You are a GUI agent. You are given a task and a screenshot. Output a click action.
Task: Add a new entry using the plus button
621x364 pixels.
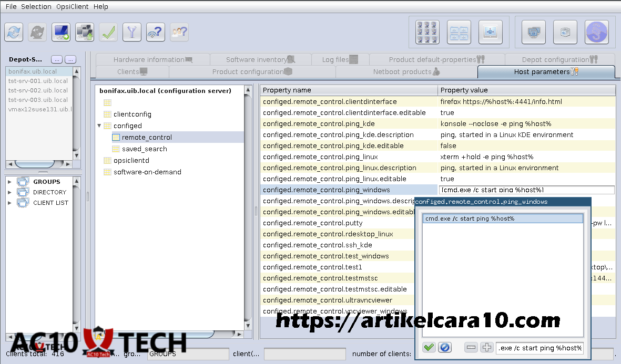click(x=486, y=347)
